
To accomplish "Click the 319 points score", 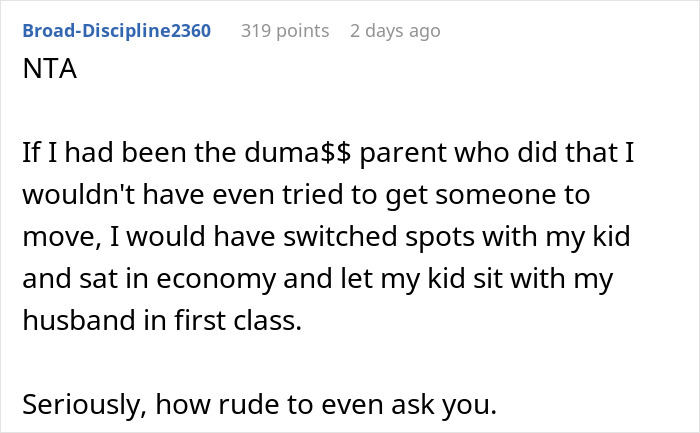I will pyautogui.click(x=285, y=31).
